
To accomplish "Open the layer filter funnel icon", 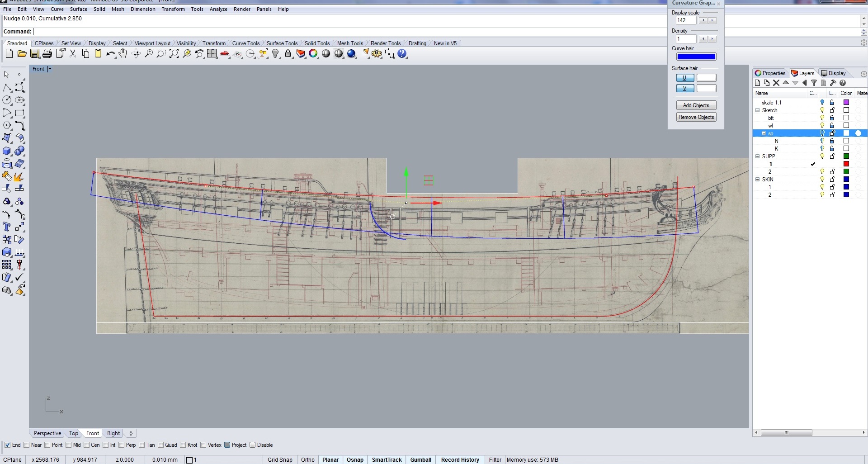I will [814, 83].
